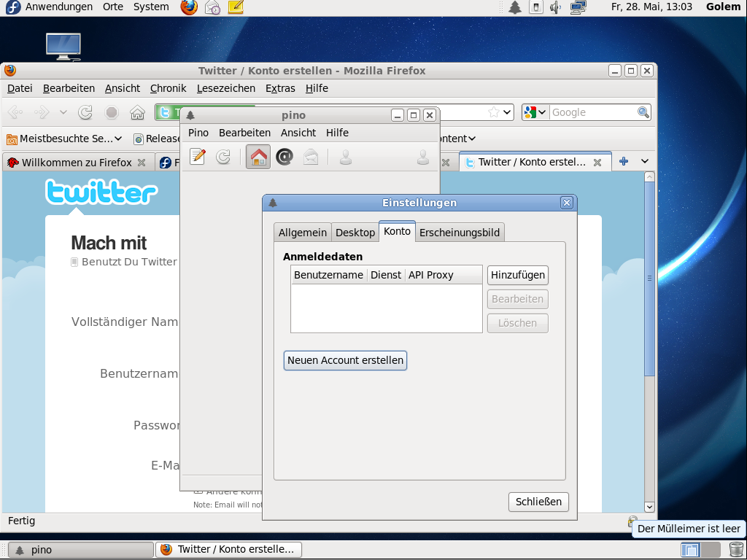Image resolution: width=747 pixels, height=560 pixels.
Task: Open the notes icon in top panel
Action: coord(236,7)
